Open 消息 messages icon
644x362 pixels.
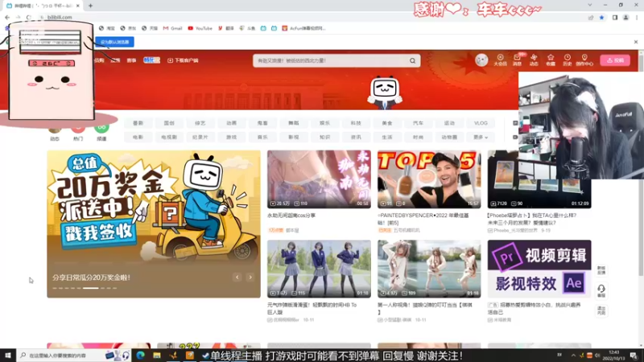coord(517,60)
